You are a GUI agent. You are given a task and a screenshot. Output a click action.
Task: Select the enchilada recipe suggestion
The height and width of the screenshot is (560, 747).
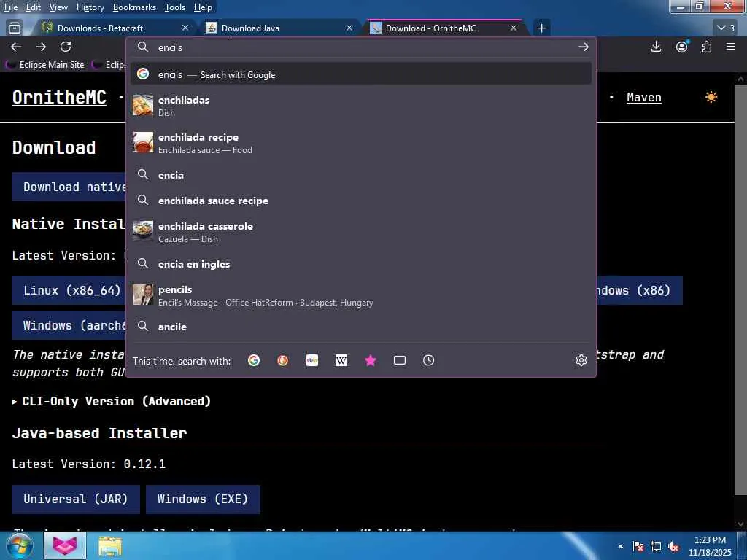tap(361, 143)
